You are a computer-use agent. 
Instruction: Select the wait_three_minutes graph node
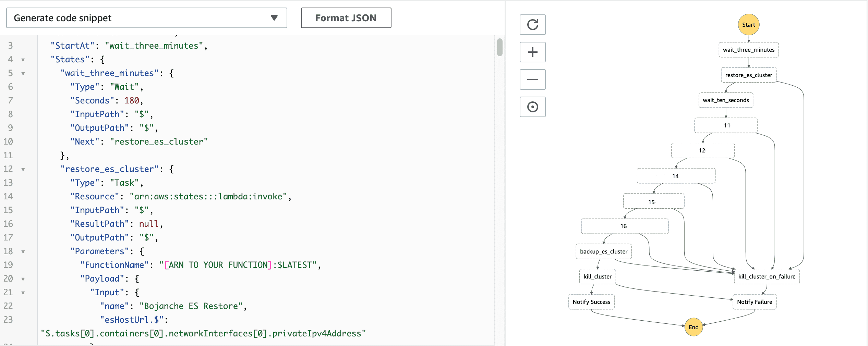(748, 50)
